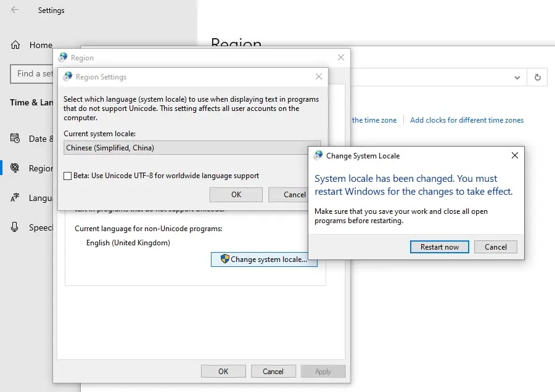Cancel the restart prompt

pyautogui.click(x=495, y=247)
